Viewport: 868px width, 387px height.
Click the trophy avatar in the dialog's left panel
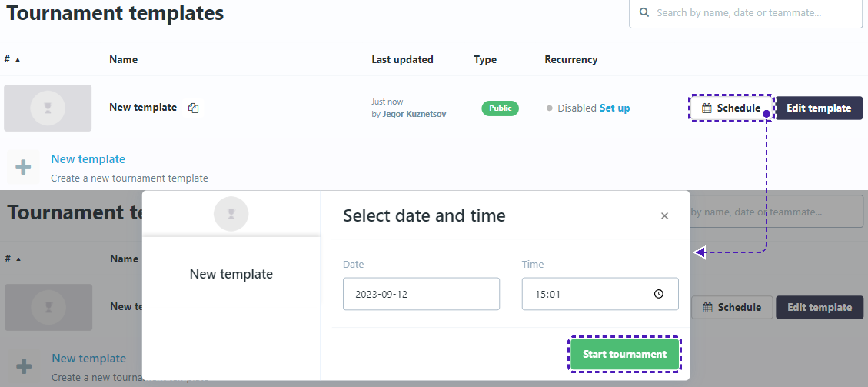tap(231, 214)
